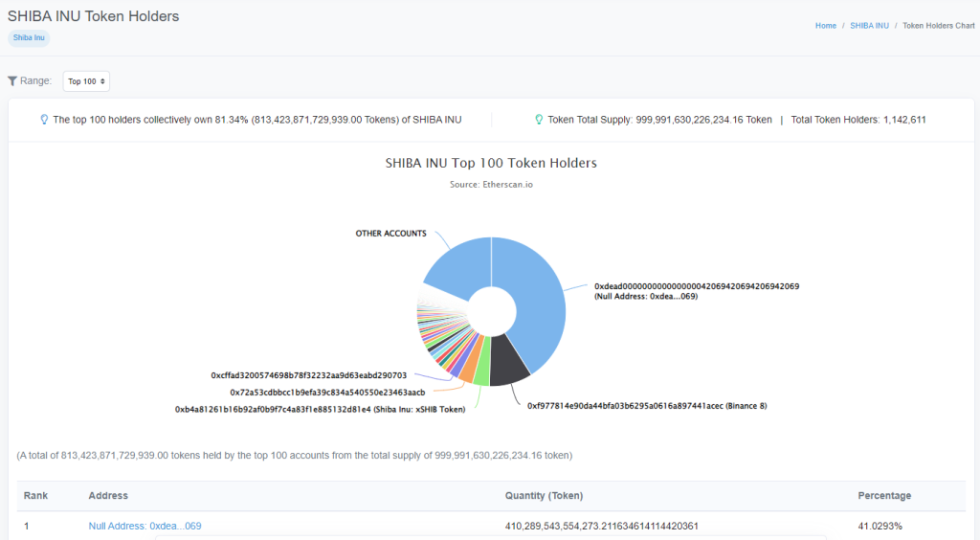Click the Token Holders Chart breadcrumb text
The height and width of the screenshot is (540, 980).
coord(938,26)
